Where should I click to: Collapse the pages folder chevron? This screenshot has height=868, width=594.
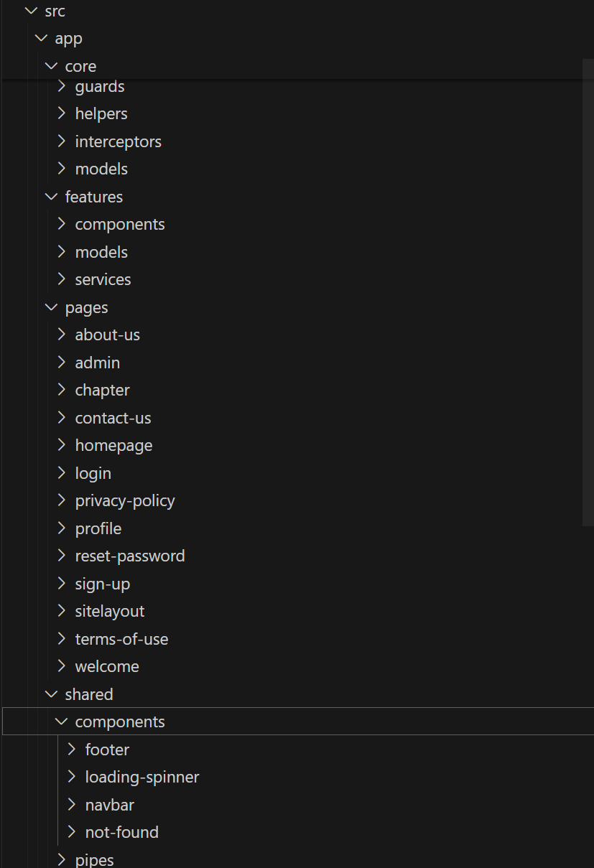[51, 307]
